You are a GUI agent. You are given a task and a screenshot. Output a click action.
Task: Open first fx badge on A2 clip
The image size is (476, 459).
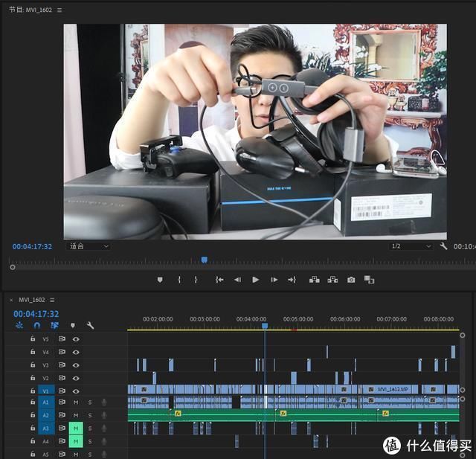pyautogui.click(x=178, y=413)
